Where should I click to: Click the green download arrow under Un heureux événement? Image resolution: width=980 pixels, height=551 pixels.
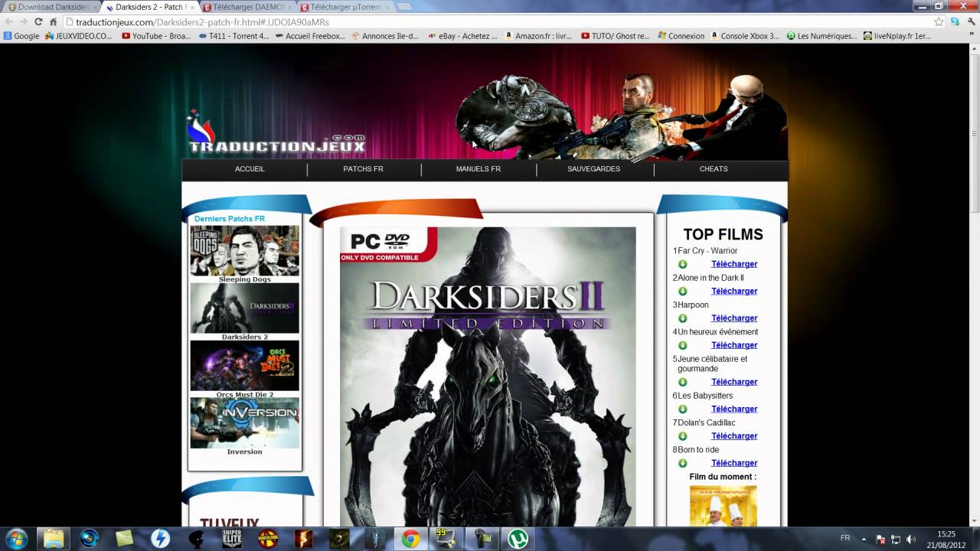pos(682,345)
